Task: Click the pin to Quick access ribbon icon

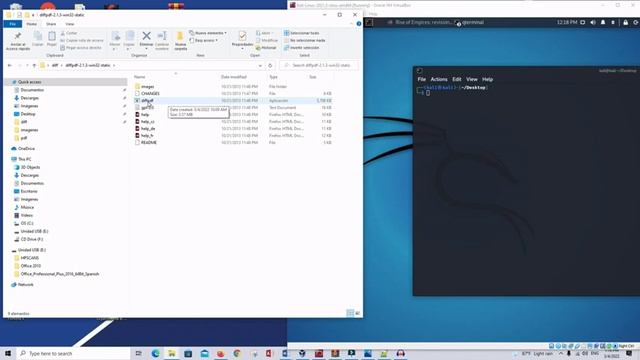Action: coord(18,36)
